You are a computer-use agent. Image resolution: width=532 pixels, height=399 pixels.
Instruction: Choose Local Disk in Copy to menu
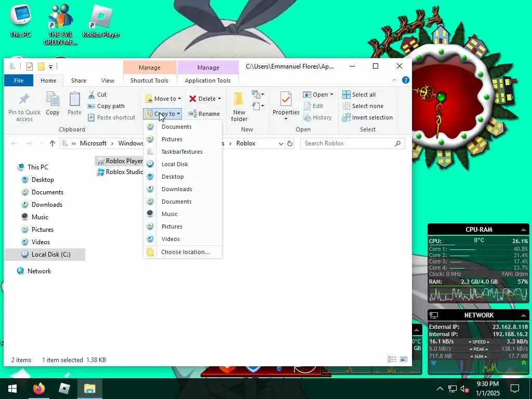182,164
